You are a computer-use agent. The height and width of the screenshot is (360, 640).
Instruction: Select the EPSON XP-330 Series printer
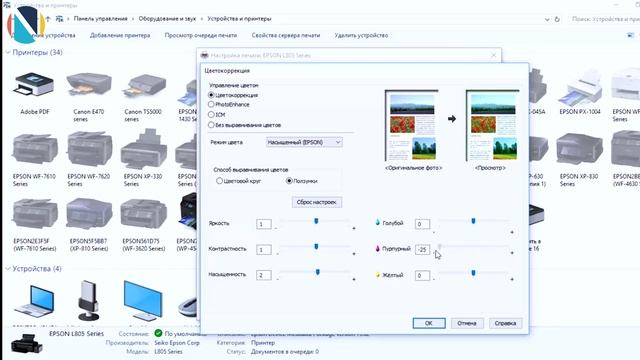tap(144, 150)
